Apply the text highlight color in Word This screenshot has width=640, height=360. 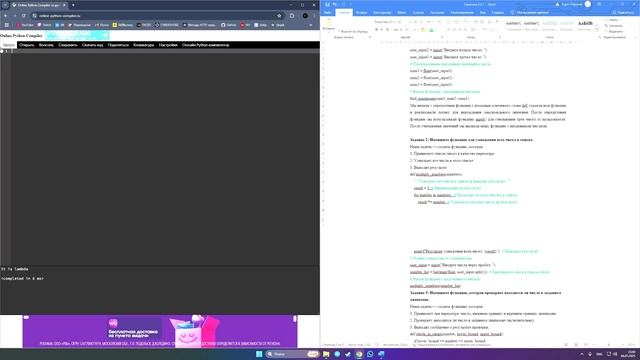point(422,30)
